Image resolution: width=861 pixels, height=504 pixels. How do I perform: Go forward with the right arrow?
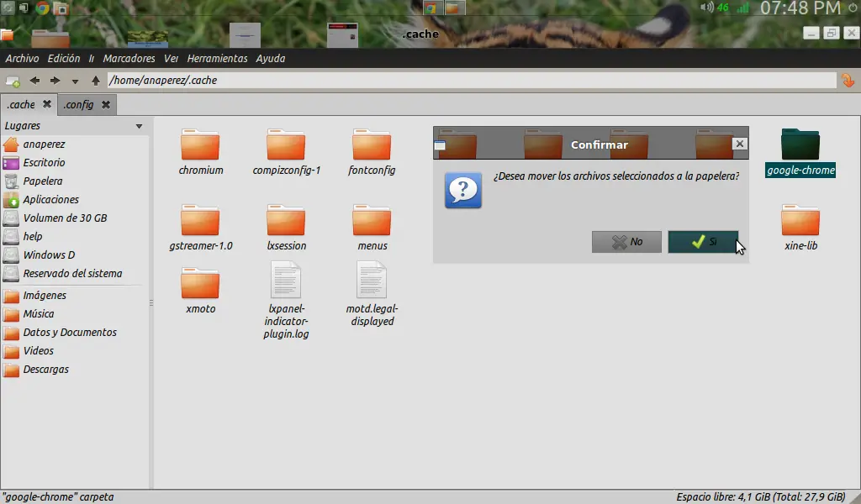(55, 81)
